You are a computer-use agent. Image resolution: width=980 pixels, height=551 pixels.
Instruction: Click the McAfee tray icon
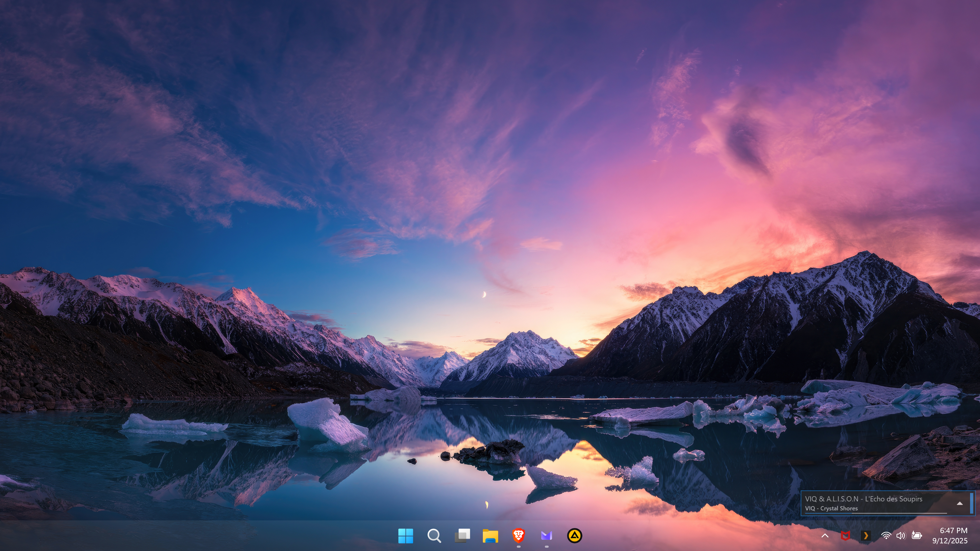(x=845, y=536)
